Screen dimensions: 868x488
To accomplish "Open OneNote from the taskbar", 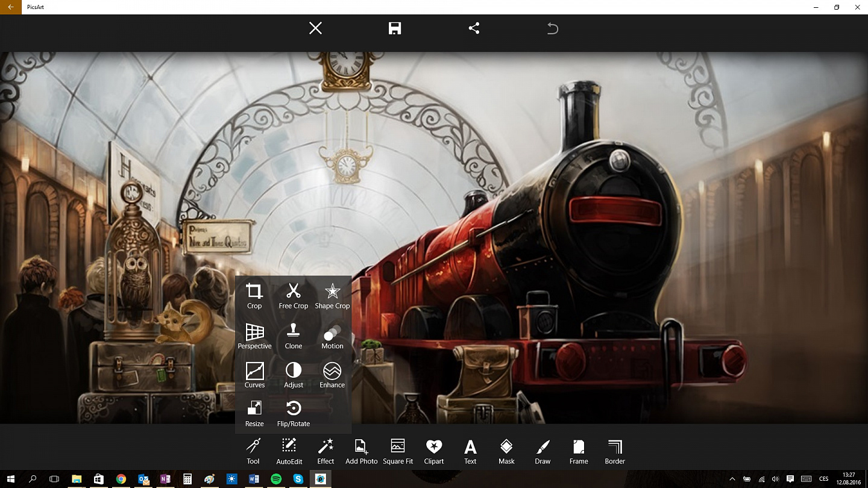I will (165, 480).
